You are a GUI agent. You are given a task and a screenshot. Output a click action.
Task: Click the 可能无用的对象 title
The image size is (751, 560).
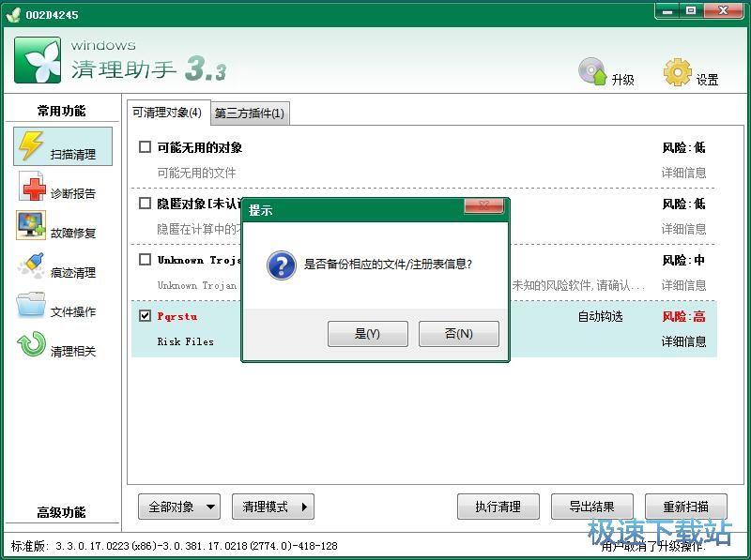click(200, 147)
